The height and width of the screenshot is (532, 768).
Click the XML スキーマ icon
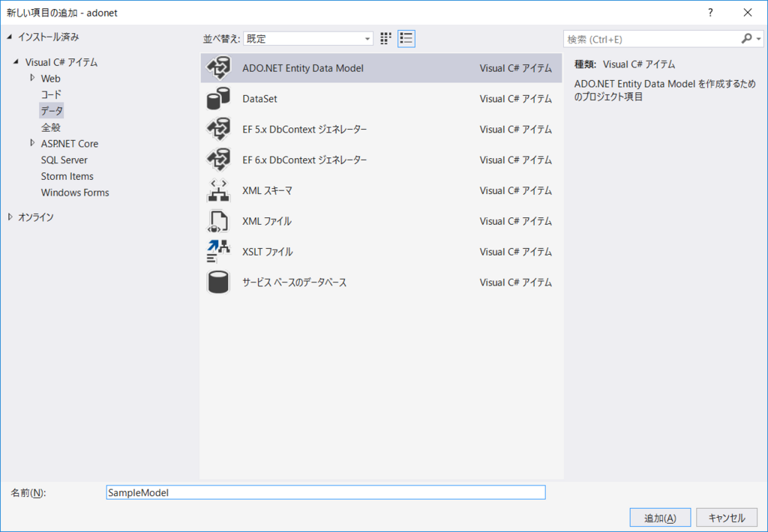point(218,190)
